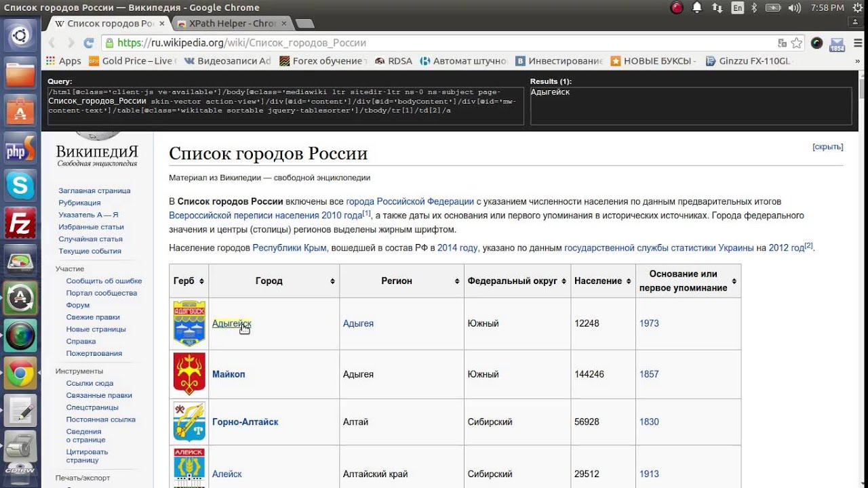Click the 1857 year link

[x=649, y=374]
